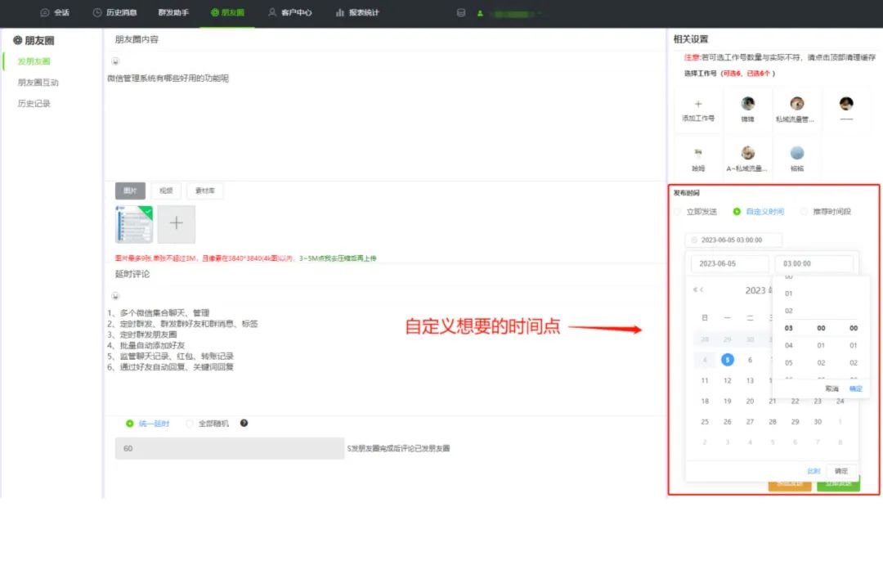Select the 锦绣 work account avatar
The height and width of the screenshot is (588, 883).
click(748, 103)
